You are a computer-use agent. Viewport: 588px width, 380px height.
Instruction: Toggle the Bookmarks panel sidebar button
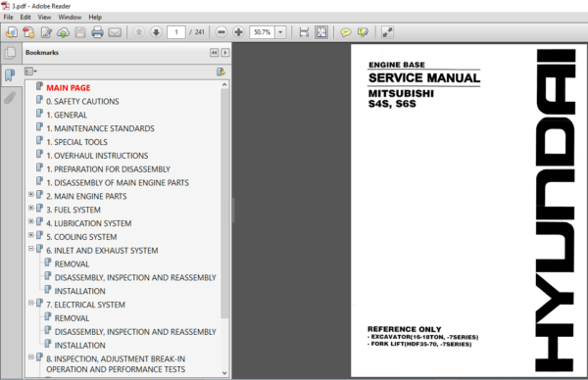(x=10, y=75)
